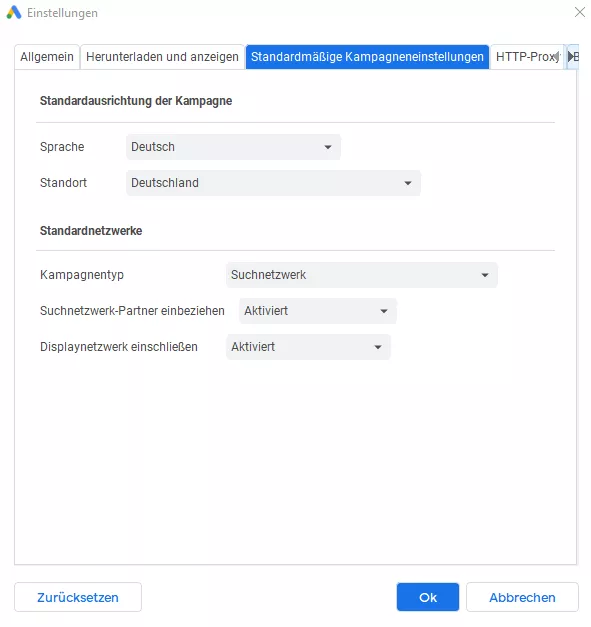Click the Zurücksetzen button
The height and width of the screenshot is (627, 591).
(x=78, y=597)
